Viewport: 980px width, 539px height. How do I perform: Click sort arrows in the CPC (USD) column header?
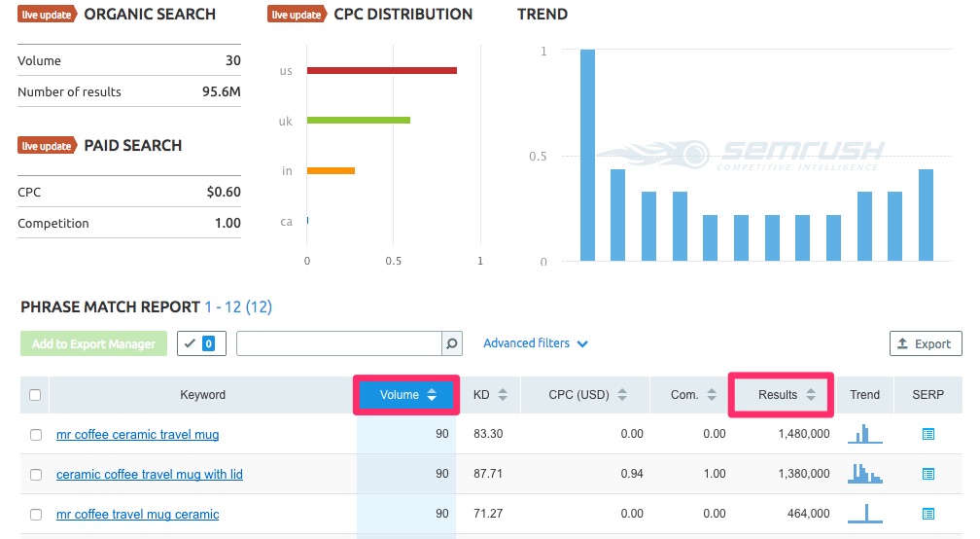[622, 395]
